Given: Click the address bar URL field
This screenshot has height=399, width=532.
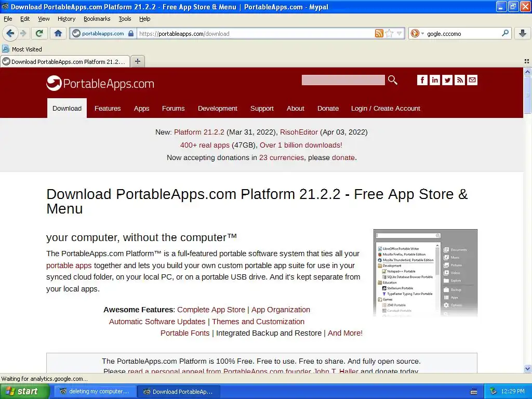Looking at the screenshot, I should coord(255,34).
